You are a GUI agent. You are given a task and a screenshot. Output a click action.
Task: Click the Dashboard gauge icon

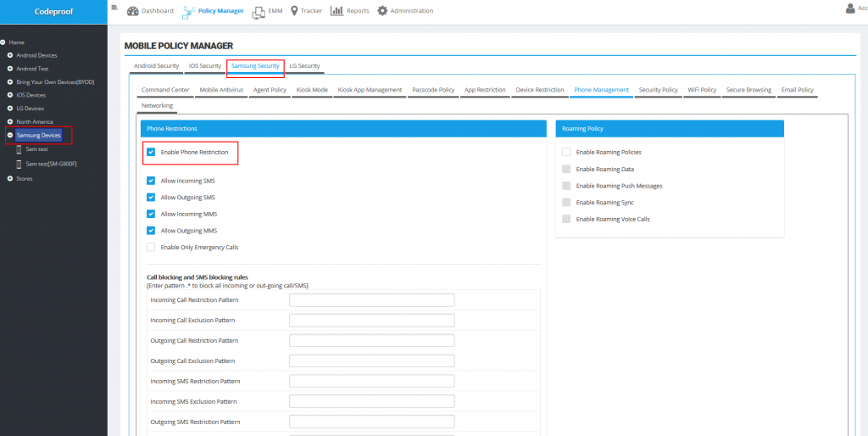click(x=133, y=11)
